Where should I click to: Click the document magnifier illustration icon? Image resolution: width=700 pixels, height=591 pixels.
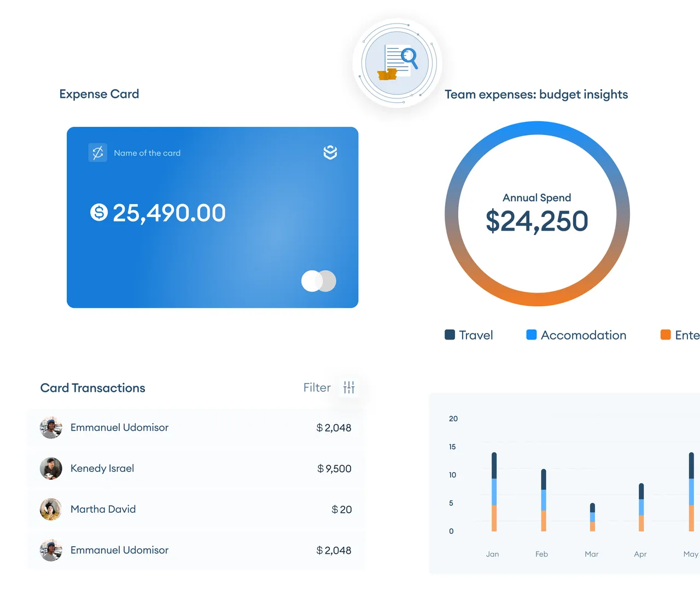[398, 63]
